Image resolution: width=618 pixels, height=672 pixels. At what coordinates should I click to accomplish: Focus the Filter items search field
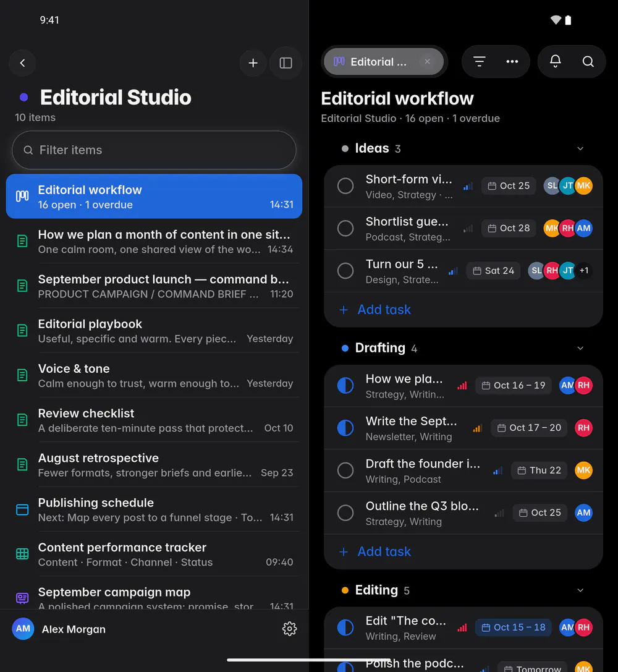154,150
